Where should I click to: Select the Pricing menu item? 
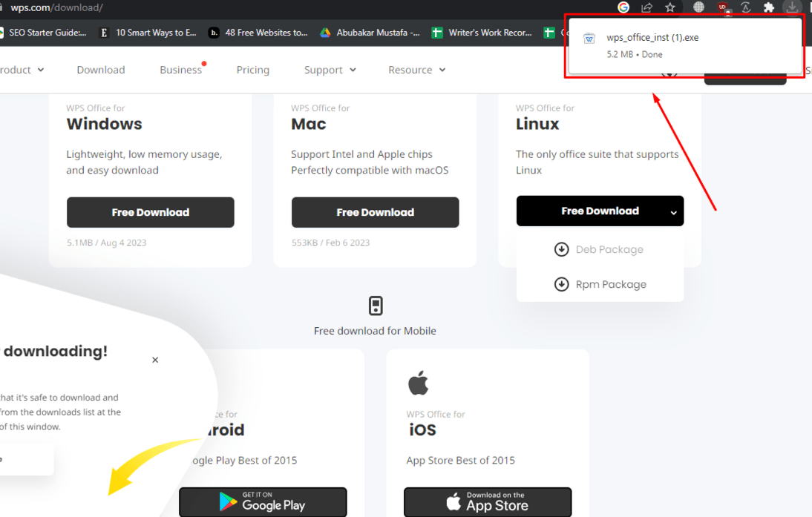coord(253,69)
